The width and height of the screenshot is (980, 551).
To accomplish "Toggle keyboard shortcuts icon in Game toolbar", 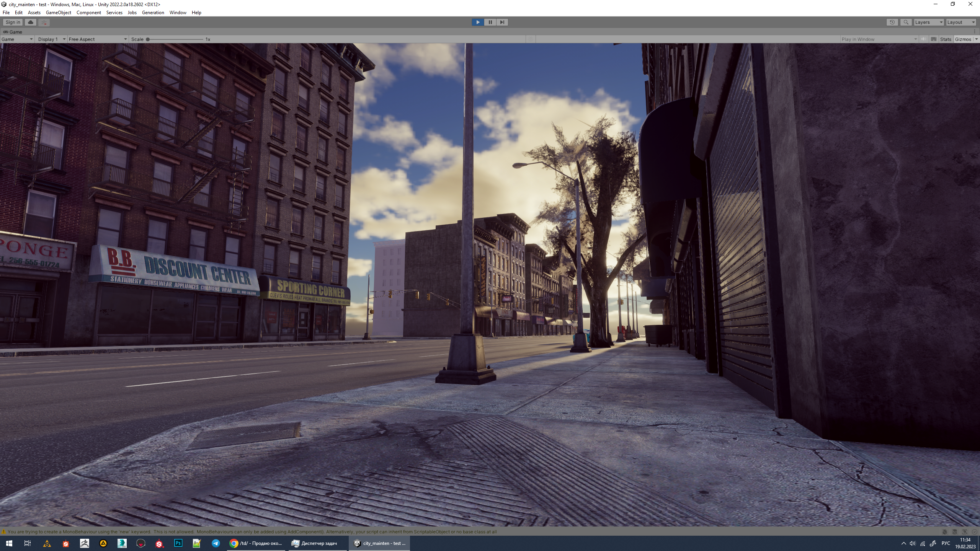I will (x=934, y=39).
